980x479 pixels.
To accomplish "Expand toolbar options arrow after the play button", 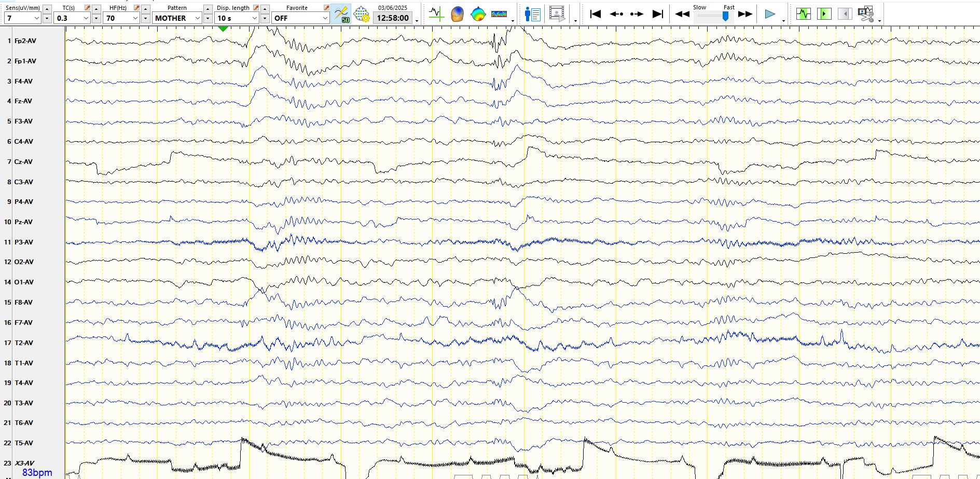I will pos(783,21).
